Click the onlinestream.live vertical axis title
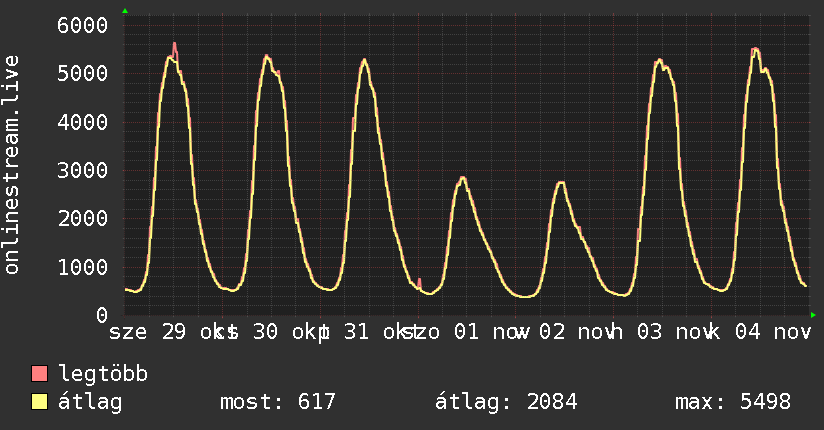 [11, 165]
